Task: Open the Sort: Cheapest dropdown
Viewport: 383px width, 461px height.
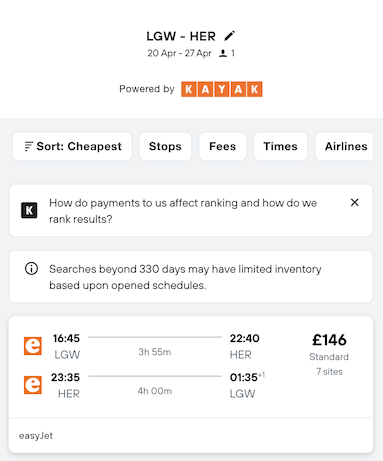Action: [72, 146]
